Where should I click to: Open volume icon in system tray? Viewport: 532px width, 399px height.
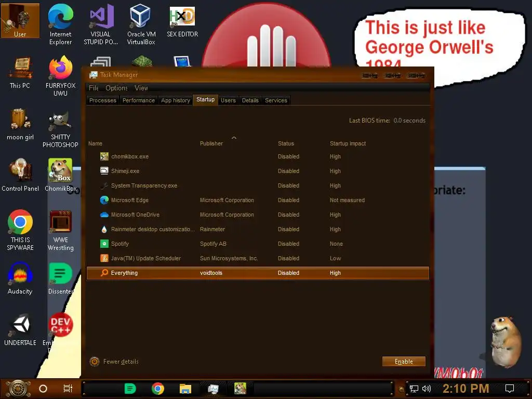click(426, 389)
